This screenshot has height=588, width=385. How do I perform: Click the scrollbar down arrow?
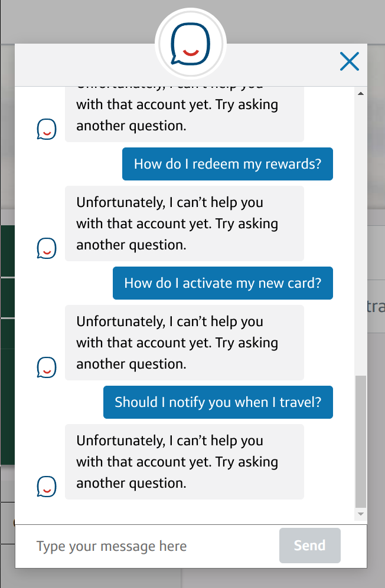361,514
